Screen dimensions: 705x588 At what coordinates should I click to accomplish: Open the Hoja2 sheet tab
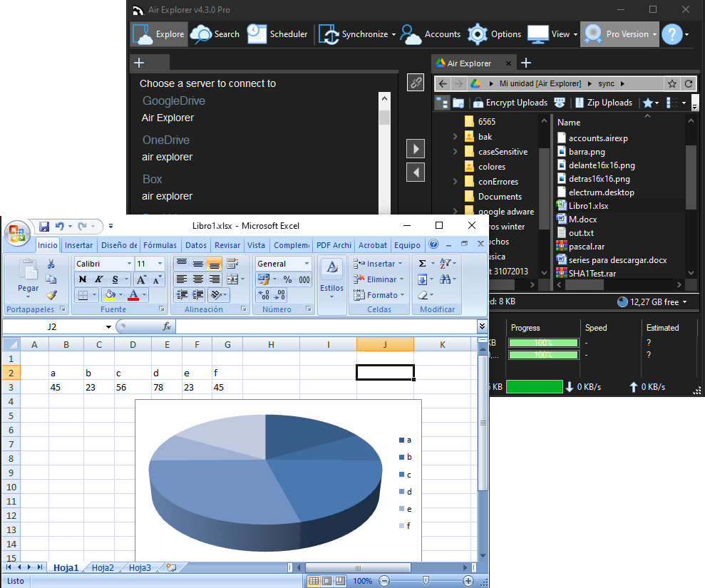coord(103,568)
